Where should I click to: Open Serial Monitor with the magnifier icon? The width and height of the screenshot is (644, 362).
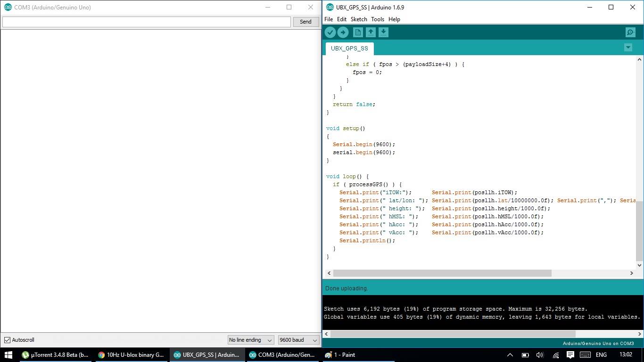(630, 32)
